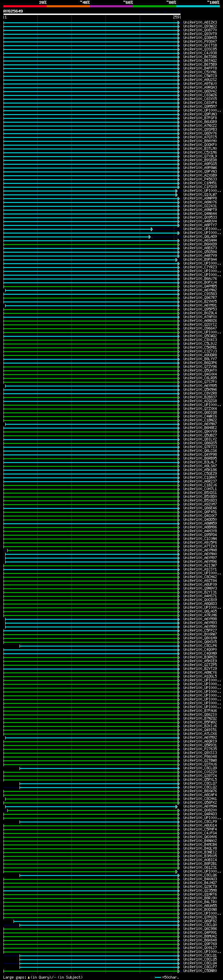Image resolution: width=223 pixels, height=980 pixels.
Task: Select the purple ~60% legend color bar
Action: 111,6
